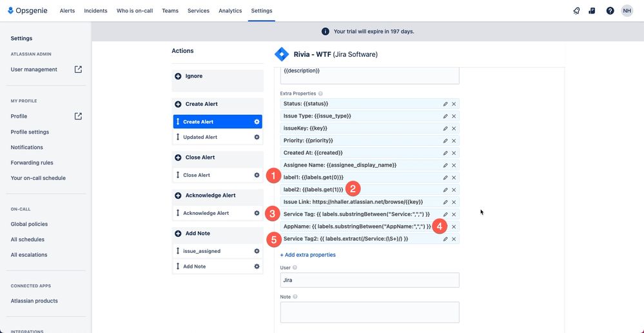
Task: Select the Updated Alert rule row
Action: 218,137
